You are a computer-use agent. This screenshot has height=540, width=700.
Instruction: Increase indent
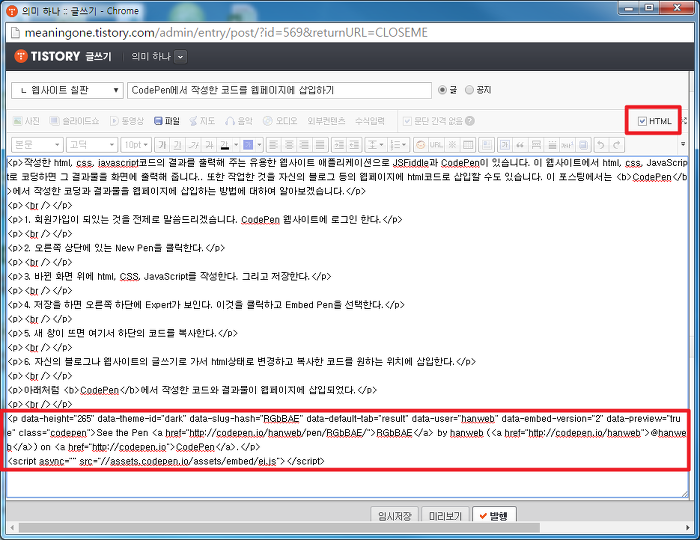coord(339,145)
